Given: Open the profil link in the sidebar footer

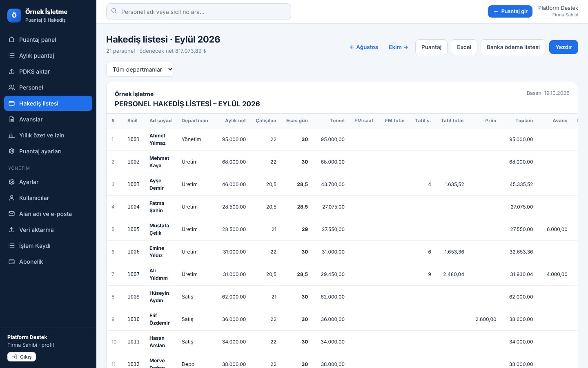Looking at the screenshot, I should click(x=48, y=345).
